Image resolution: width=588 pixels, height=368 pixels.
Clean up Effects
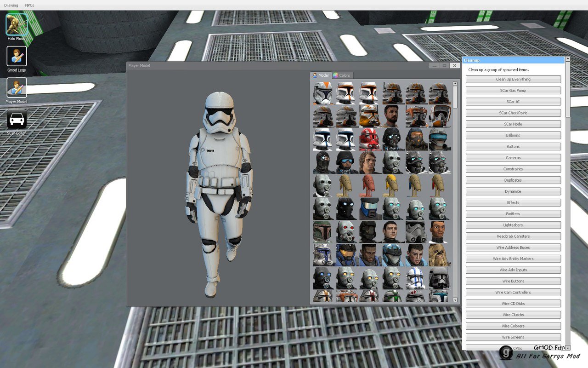[513, 202]
